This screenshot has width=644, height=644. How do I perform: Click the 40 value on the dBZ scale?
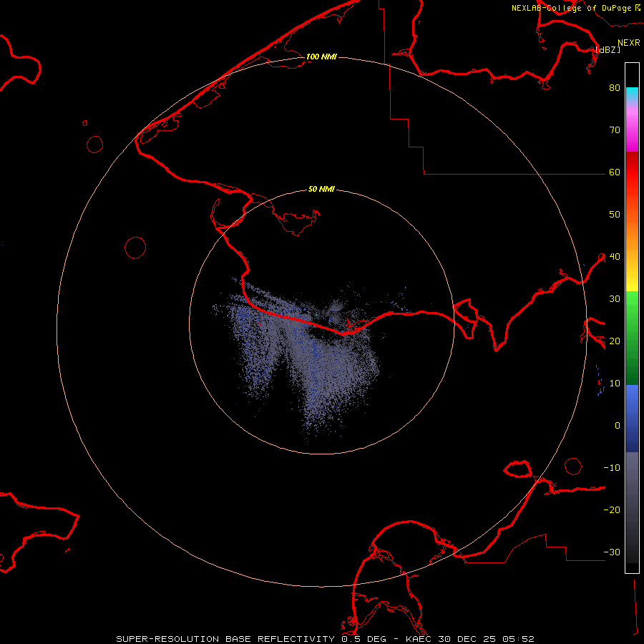pyautogui.click(x=615, y=257)
